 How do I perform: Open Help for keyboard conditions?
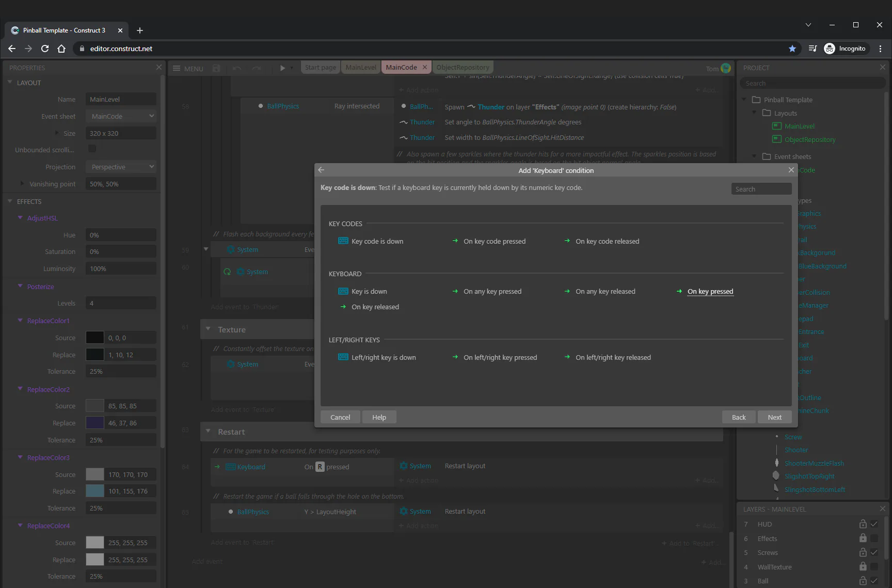click(x=379, y=417)
